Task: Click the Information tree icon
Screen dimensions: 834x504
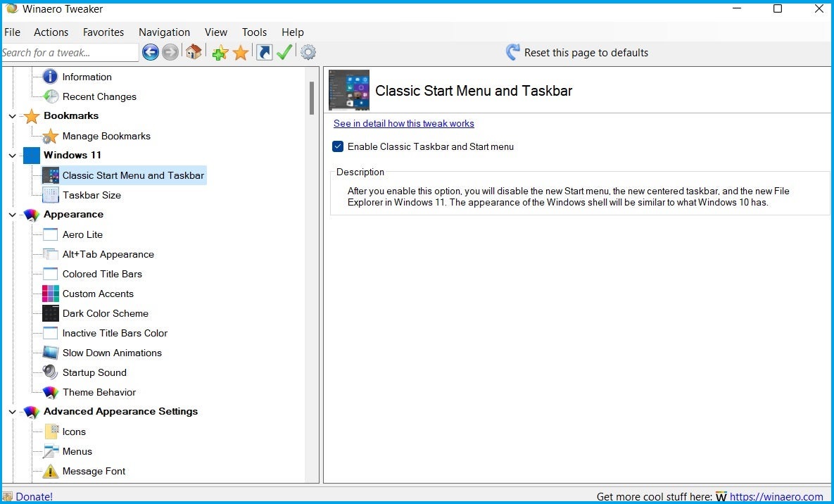Action: click(x=50, y=77)
